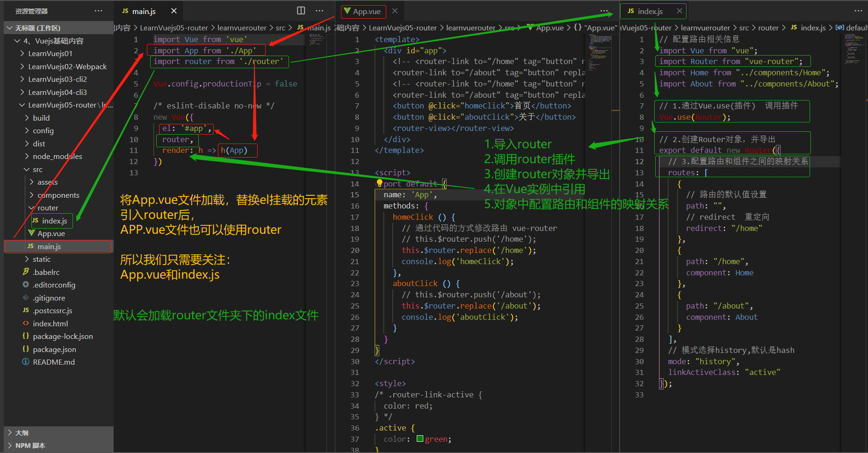Split the main.js editor to the right
This screenshot has height=453, width=868.
301,11
